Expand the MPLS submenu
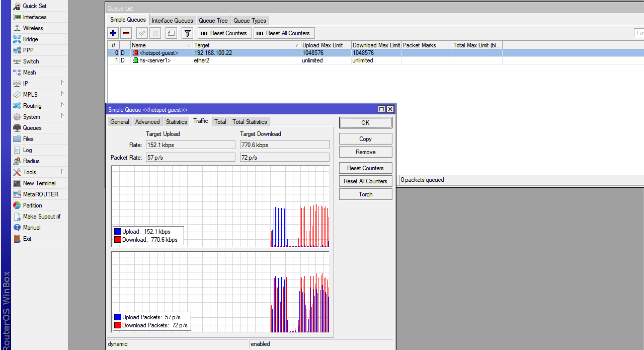The height and width of the screenshot is (350, 644). tap(63, 94)
